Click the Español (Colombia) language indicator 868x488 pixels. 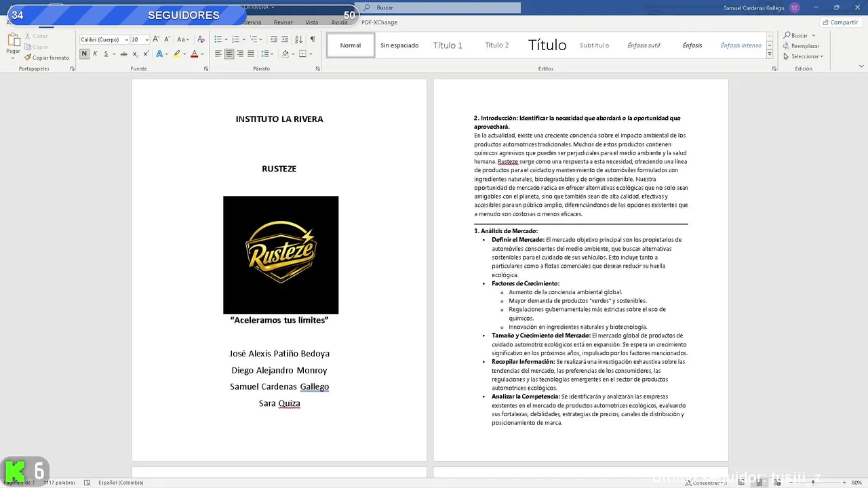pos(121,483)
